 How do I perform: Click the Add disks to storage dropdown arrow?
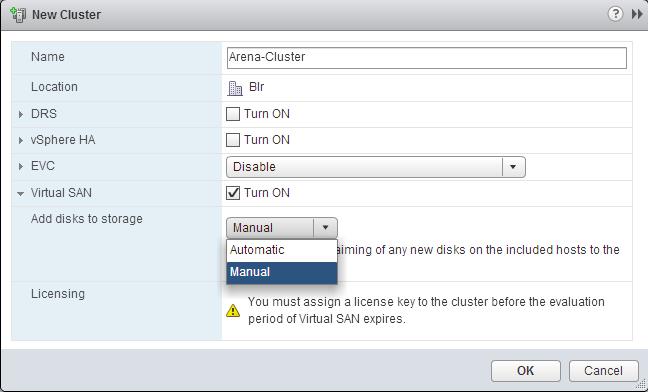(325, 228)
